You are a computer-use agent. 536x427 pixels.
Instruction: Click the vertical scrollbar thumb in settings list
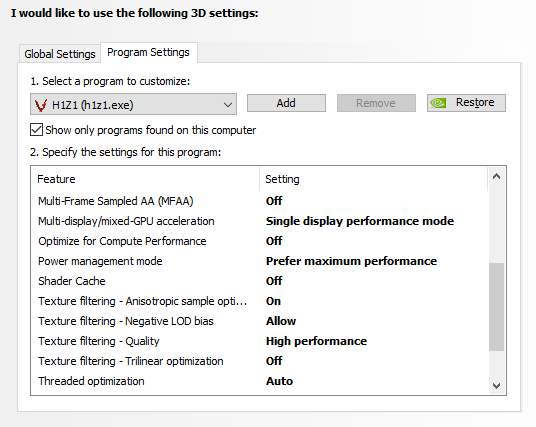[x=496, y=307]
